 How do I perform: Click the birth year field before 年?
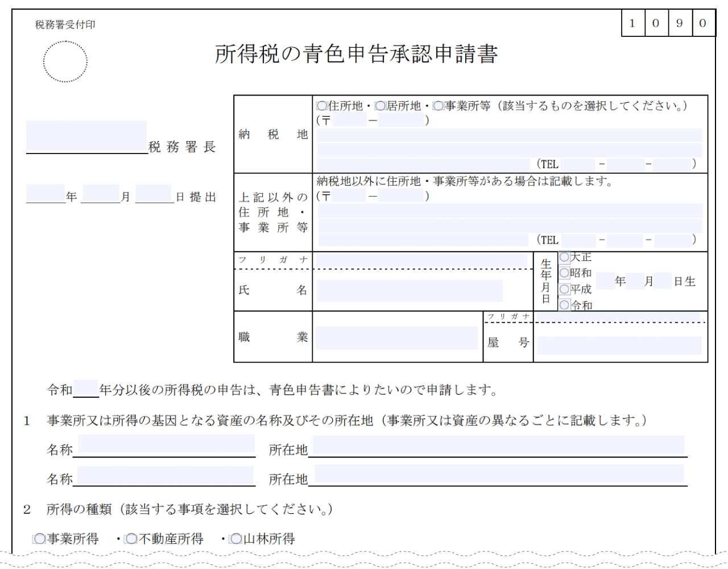(x=605, y=281)
